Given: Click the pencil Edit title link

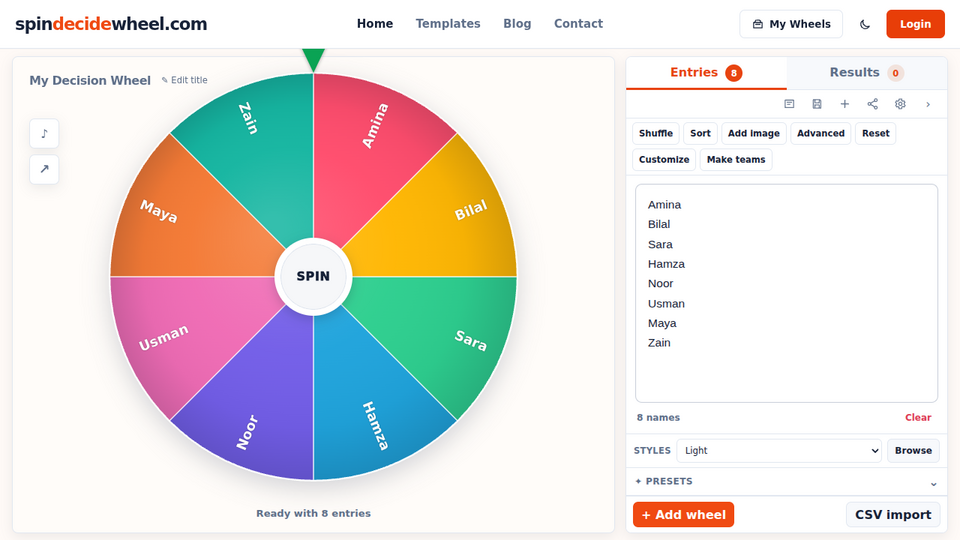Looking at the screenshot, I should (x=184, y=80).
